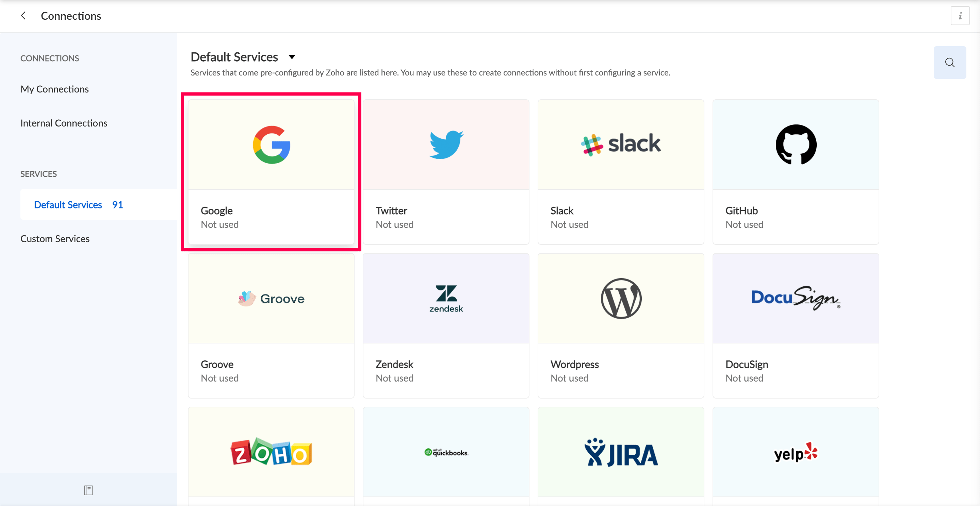Click Not used status under Wordpress
This screenshot has height=506, width=980.
[x=569, y=378]
